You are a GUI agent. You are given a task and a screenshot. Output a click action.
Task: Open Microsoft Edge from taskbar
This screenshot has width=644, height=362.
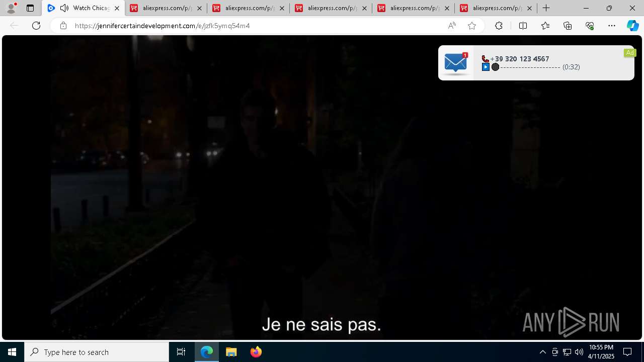click(207, 352)
